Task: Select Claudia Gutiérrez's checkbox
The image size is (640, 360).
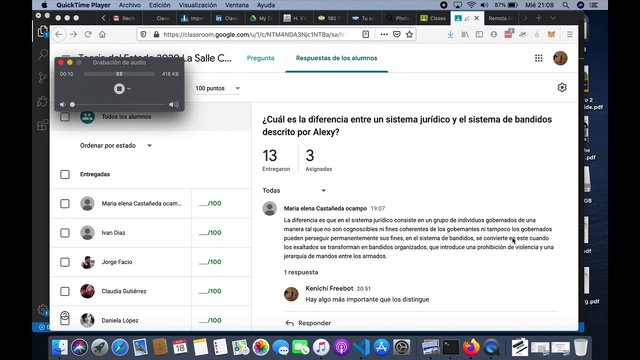Action: tap(65, 291)
